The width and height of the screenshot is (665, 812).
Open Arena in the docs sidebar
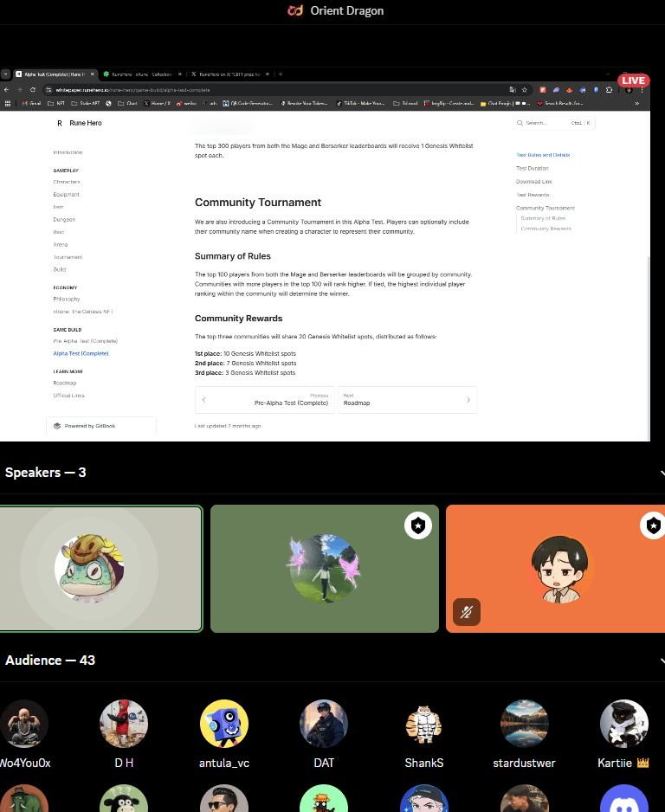tap(60, 244)
